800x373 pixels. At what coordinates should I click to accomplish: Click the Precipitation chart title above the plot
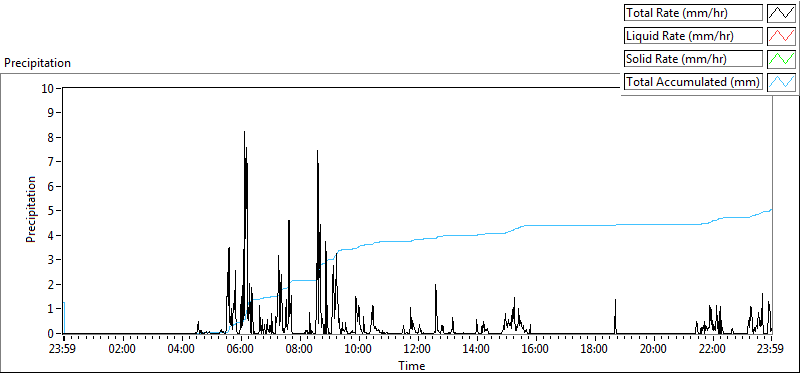pyautogui.click(x=37, y=63)
